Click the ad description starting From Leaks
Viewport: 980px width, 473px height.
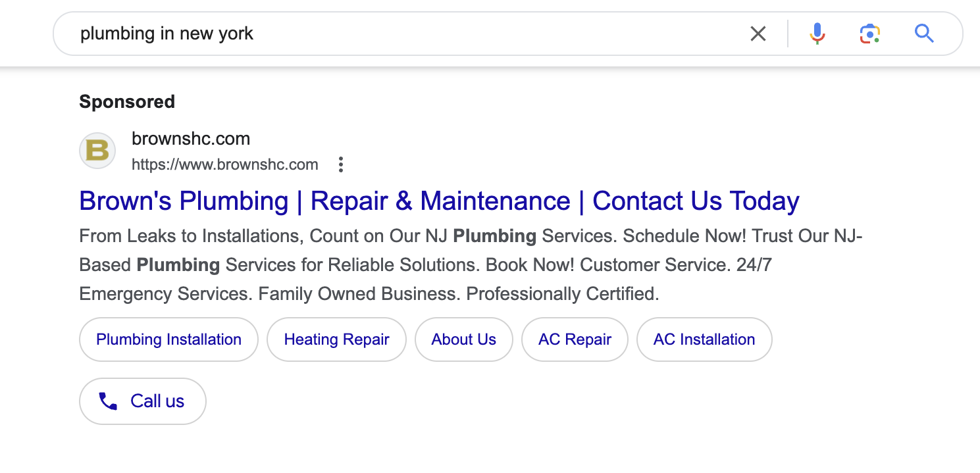click(471, 264)
